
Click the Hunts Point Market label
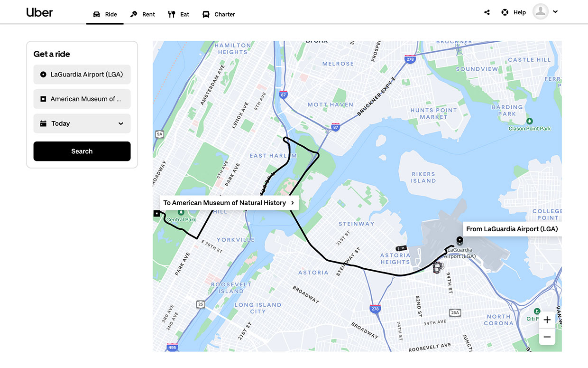click(x=433, y=113)
